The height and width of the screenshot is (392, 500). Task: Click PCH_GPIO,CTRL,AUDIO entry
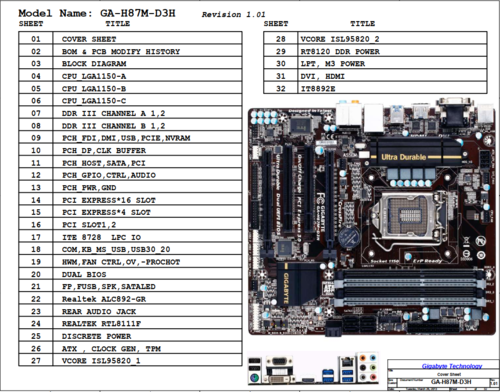[x=109, y=175]
